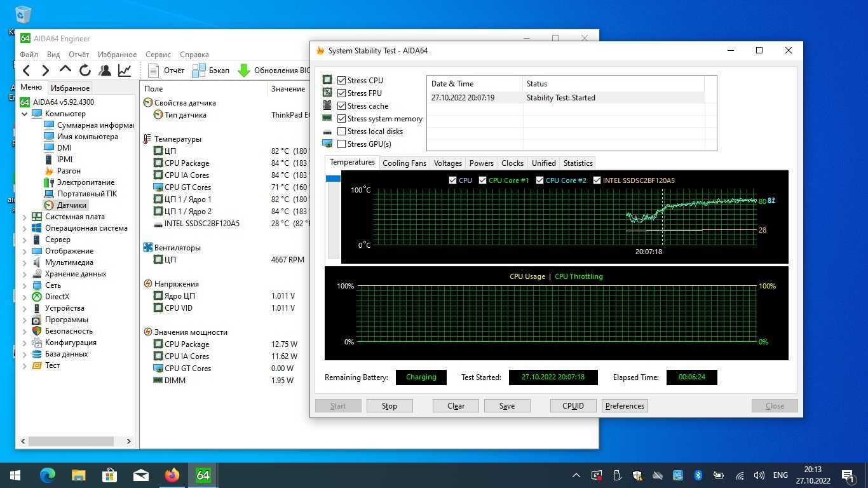Switch to the Clocks tab
This screenshot has width=868, height=488.
click(x=512, y=163)
